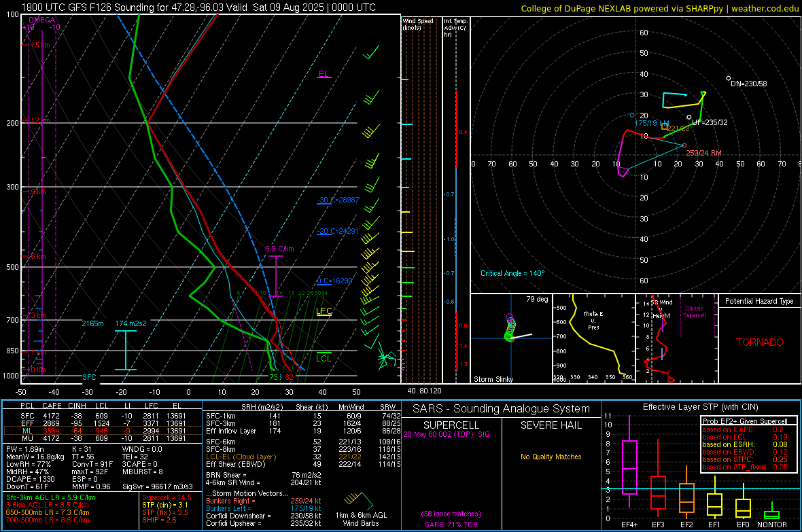The height and width of the screenshot is (532, 802).
Task: Click the MBURST = 8 value
Action: (x=142, y=472)
